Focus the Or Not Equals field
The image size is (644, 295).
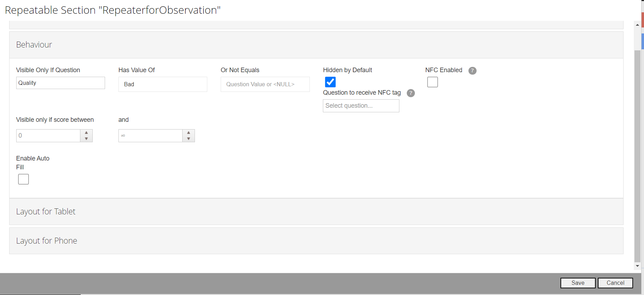pyautogui.click(x=265, y=84)
